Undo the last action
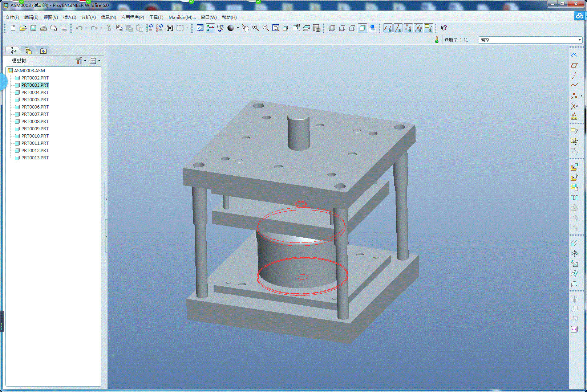The height and width of the screenshot is (392, 587). tap(79, 28)
